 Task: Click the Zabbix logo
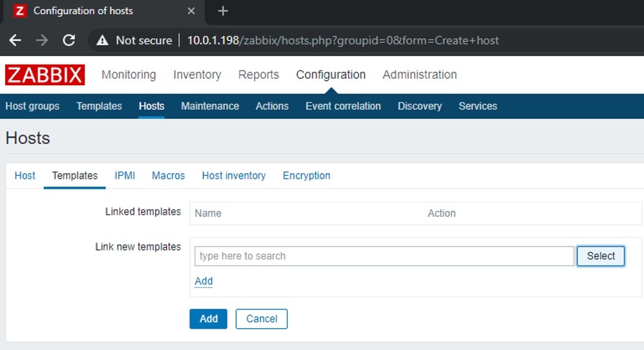(45, 75)
